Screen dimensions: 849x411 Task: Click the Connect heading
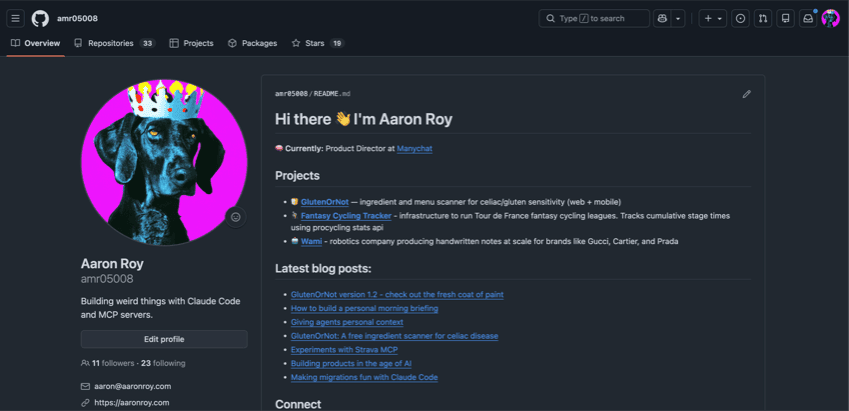pyautogui.click(x=298, y=404)
